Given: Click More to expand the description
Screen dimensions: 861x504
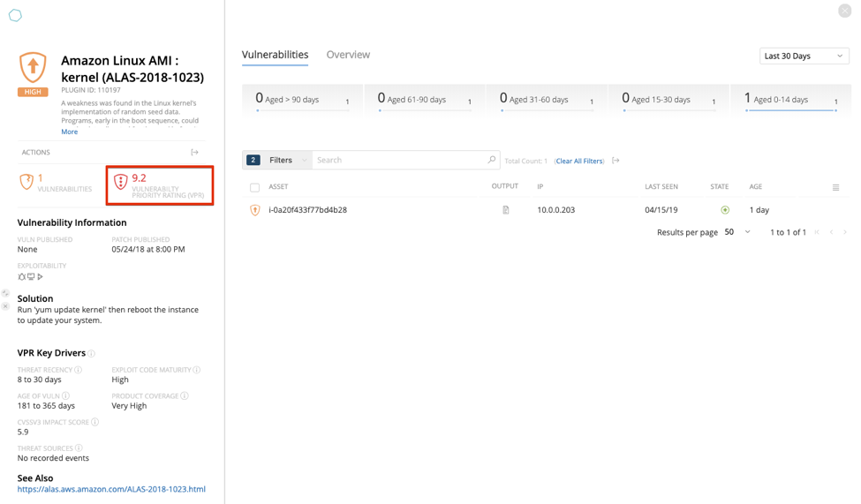Looking at the screenshot, I should click(x=69, y=132).
